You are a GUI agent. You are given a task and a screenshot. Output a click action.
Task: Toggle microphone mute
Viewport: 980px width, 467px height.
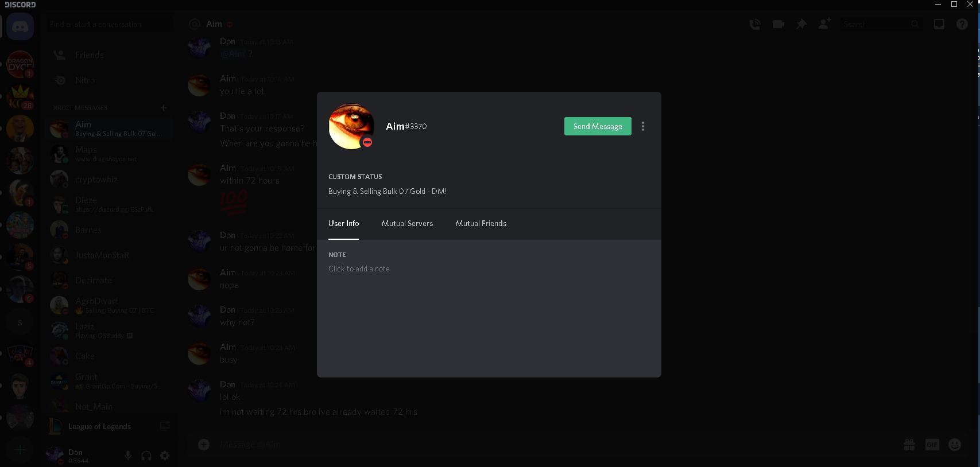click(128, 456)
